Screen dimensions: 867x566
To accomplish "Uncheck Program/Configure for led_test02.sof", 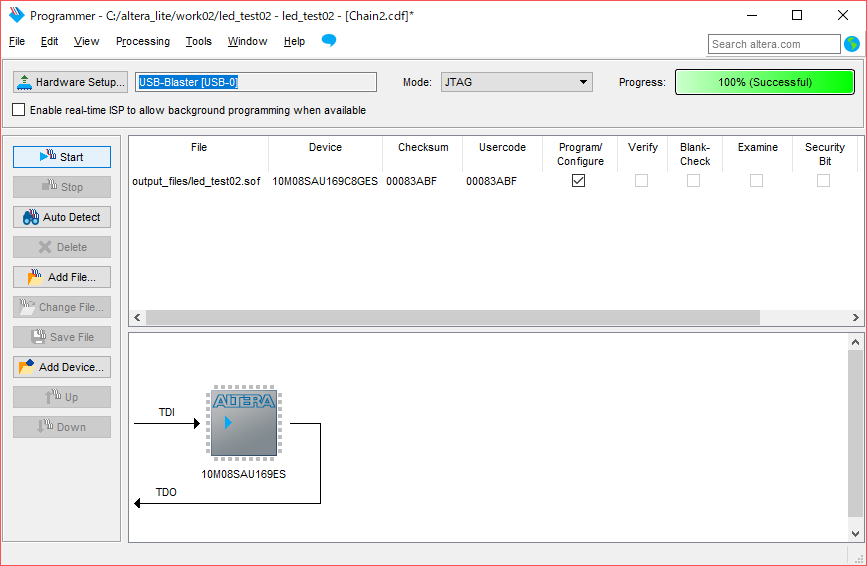I will (578, 181).
